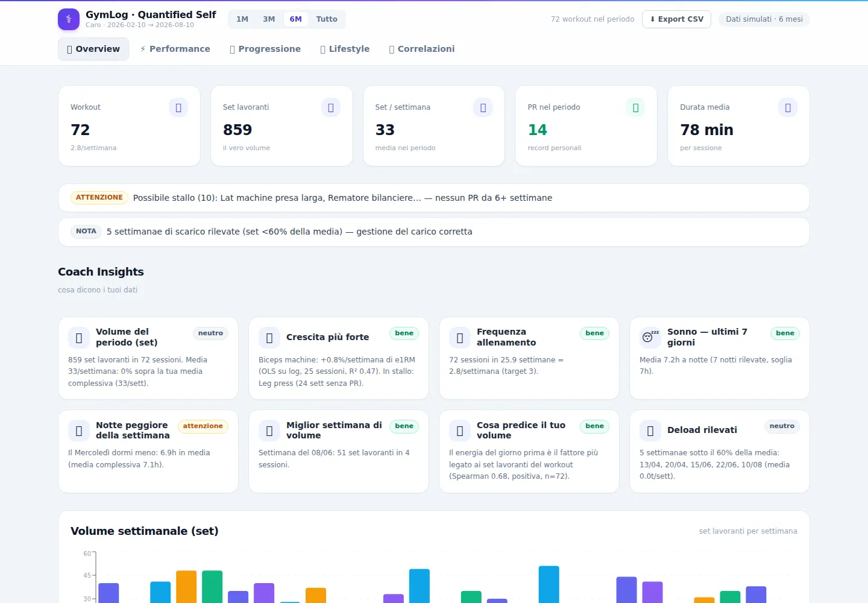Click the Notte peggiore della settimana icon
The image size is (868, 603).
pyautogui.click(x=79, y=431)
